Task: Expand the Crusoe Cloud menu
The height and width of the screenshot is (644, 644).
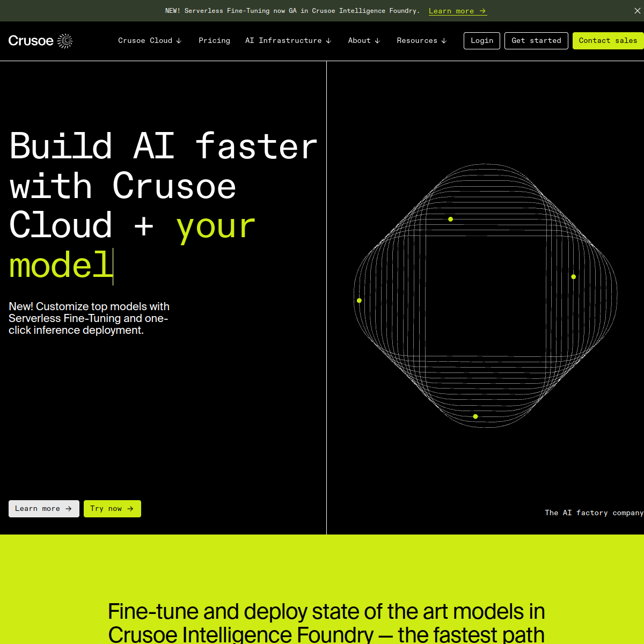Action: [x=150, y=41]
